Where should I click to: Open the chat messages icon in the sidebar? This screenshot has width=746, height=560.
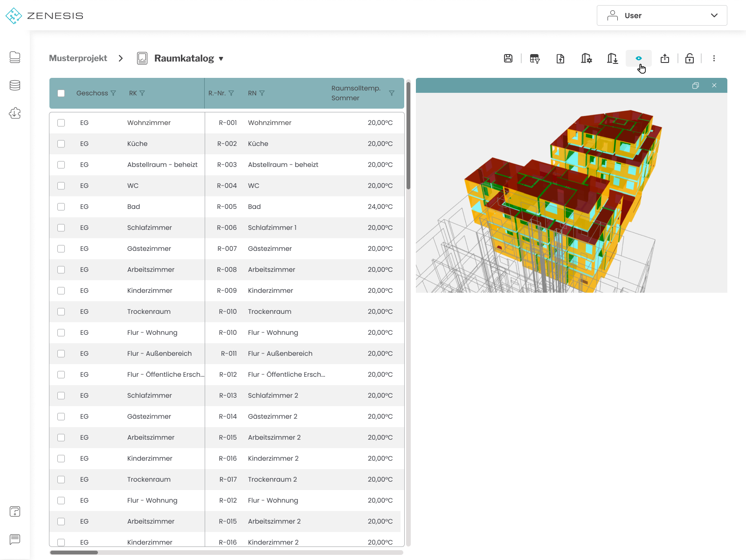pos(15,539)
